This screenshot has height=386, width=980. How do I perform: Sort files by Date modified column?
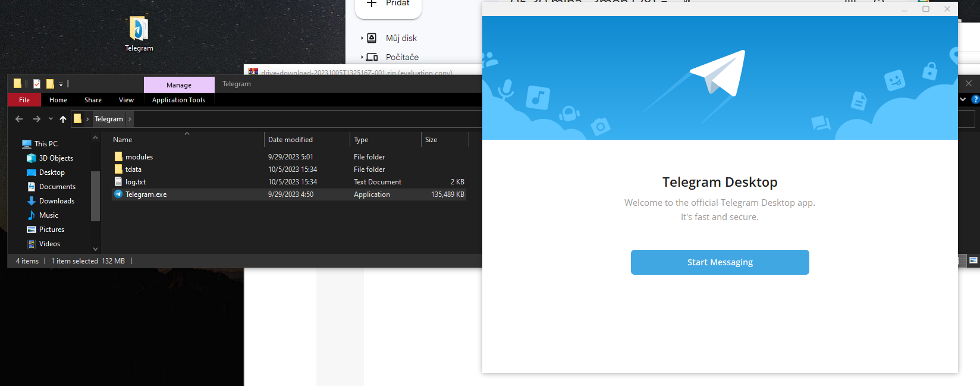click(x=290, y=140)
